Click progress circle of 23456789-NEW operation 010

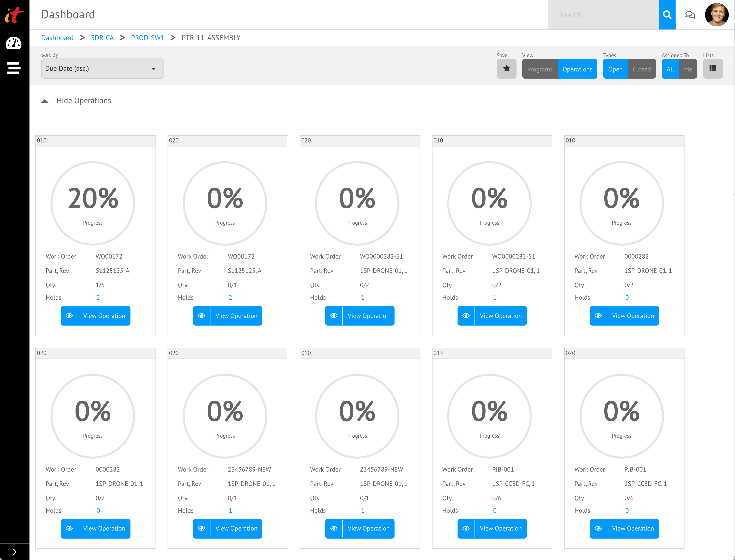tap(357, 416)
